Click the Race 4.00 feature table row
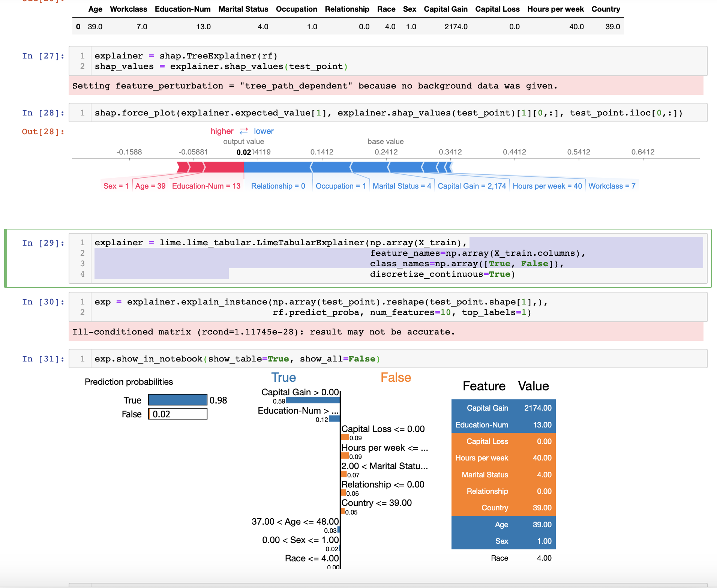Viewport: 717px width, 588px height. pos(503,558)
